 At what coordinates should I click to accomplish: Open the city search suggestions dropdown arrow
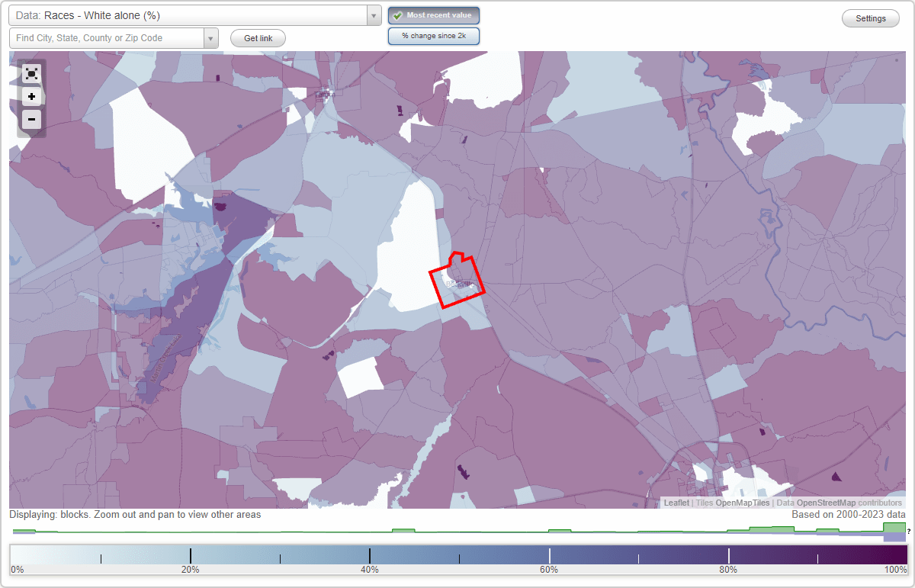click(x=211, y=37)
